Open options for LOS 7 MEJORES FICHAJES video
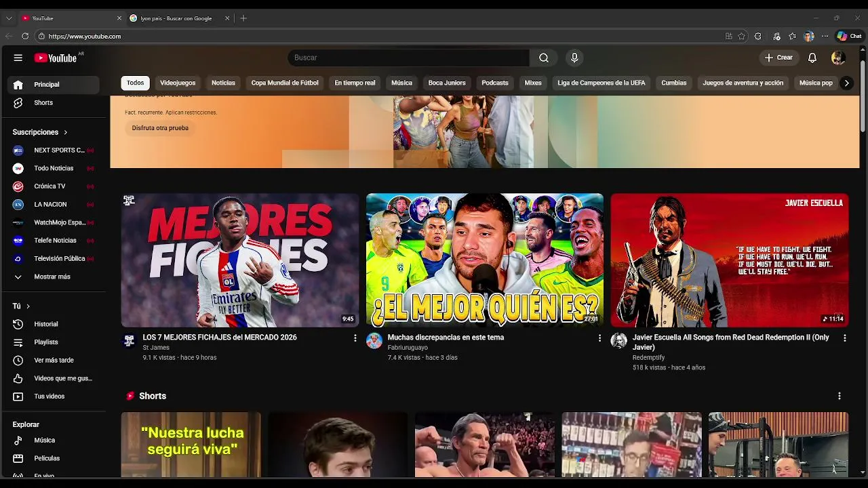The width and height of the screenshot is (868, 488). pos(355,338)
